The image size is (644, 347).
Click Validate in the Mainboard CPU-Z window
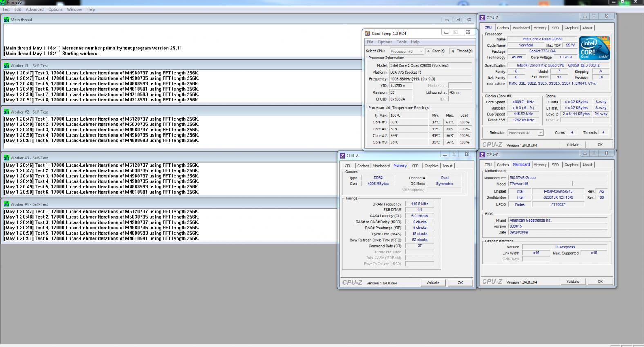click(572, 282)
